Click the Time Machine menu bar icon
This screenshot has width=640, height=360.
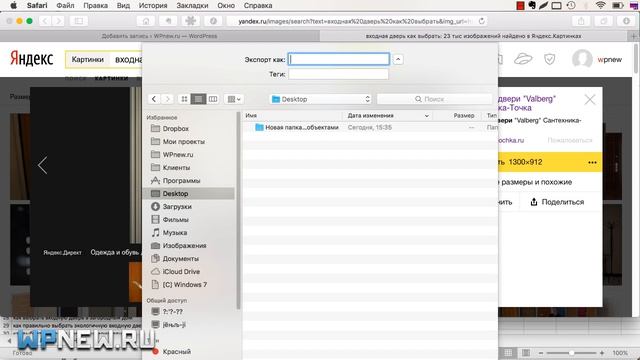[571, 5]
